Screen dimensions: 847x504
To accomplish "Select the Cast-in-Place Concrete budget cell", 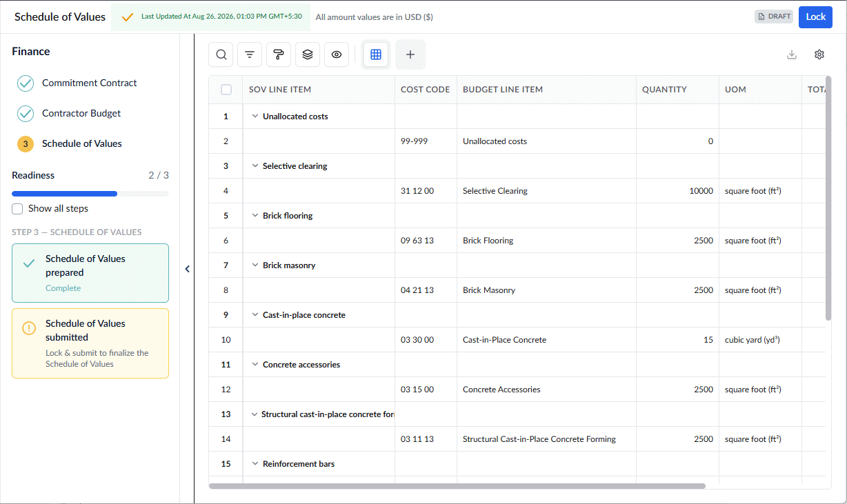I will [x=546, y=340].
